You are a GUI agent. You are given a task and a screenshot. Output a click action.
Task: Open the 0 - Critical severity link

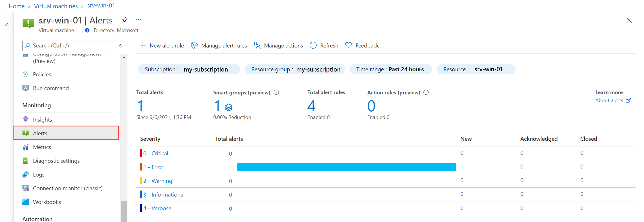[156, 153]
